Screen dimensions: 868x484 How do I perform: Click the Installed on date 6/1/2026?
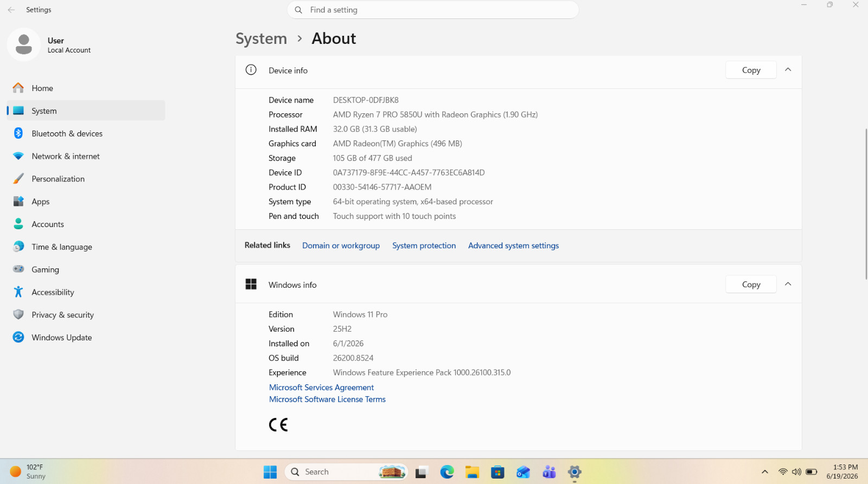[x=348, y=344]
